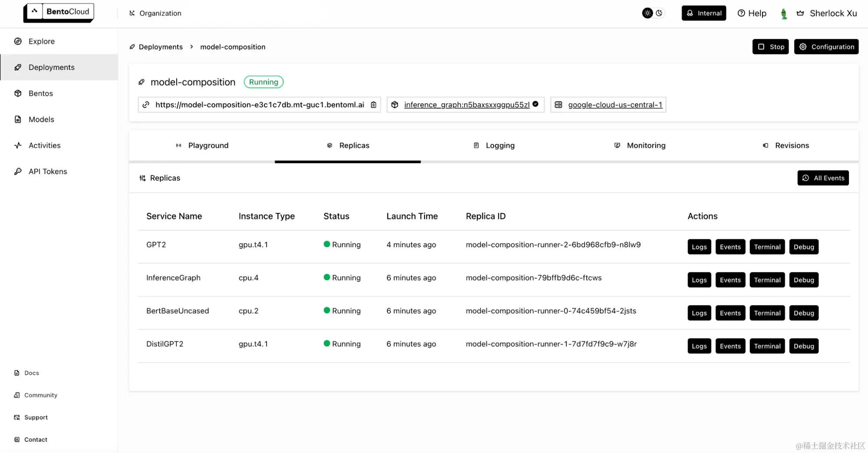The width and height of the screenshot is (868, 453).
Task: Open Debug for DistilGPT2 replica
Action: 804,346
